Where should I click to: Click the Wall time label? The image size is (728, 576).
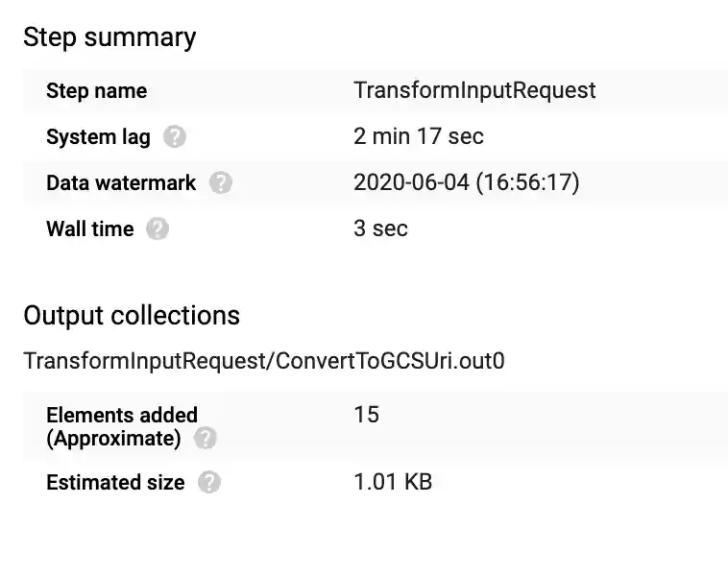coord(89,229)
